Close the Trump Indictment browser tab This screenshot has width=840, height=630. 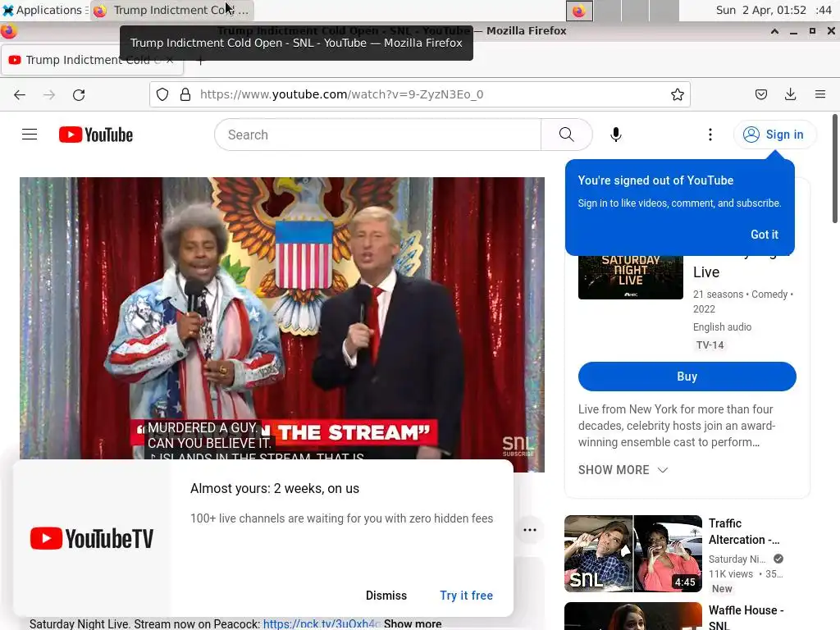coord(169,60)
